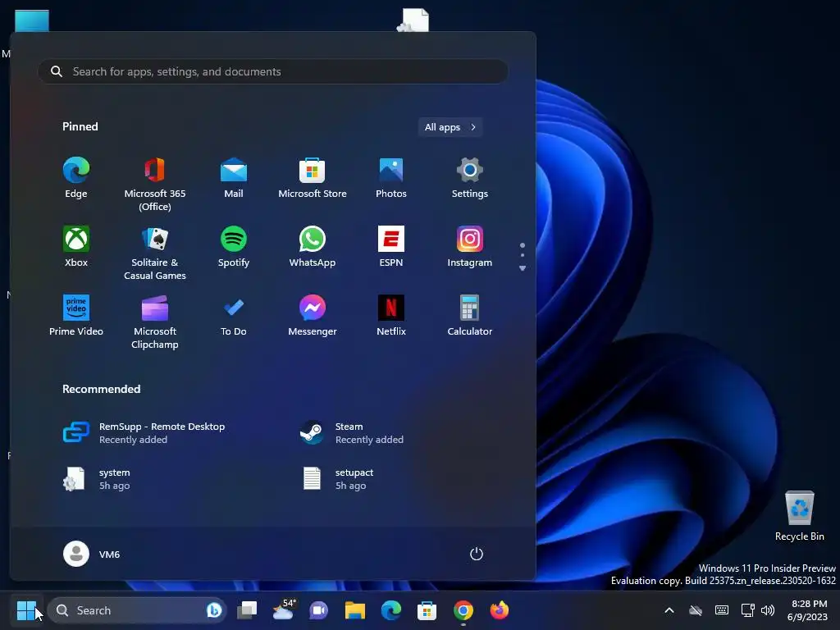Image resolution: width=840 pixels, height=630 pixels.
Task: Open the To Do app
Action: pos(234,316)
